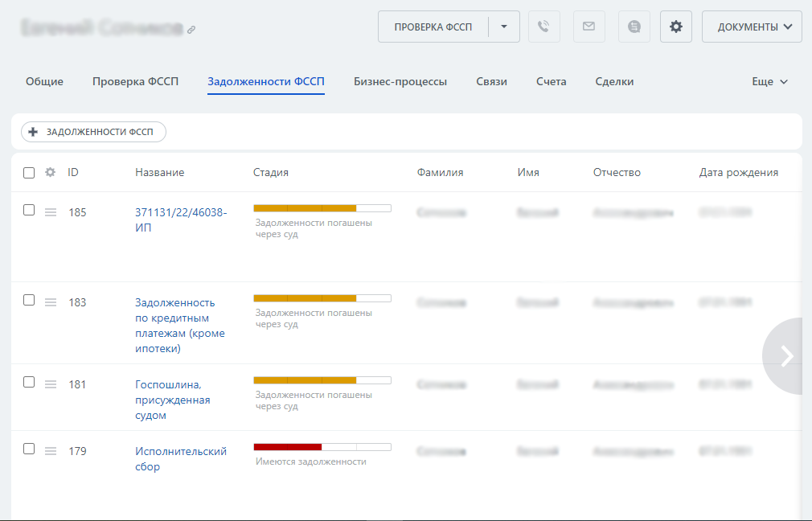Open table column settings gear icon
Viewport: 812px width, 521px height.
(51, 172)
